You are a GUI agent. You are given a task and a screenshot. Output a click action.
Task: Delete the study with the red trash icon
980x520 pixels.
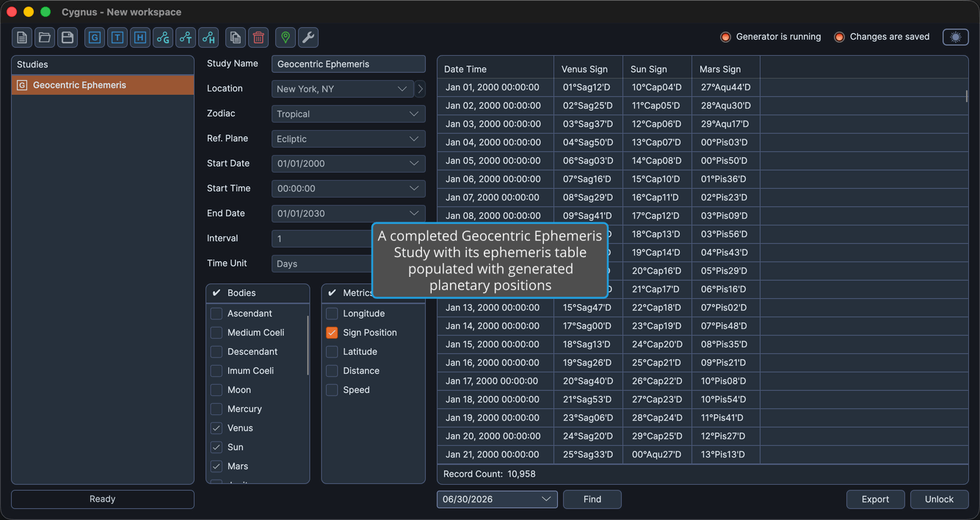(258, 37)
